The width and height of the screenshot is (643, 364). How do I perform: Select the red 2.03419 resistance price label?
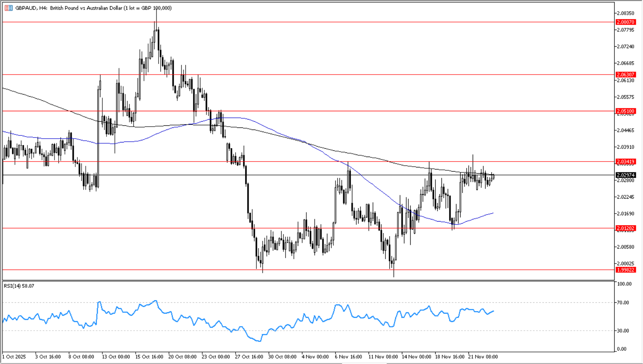point(626,162)
